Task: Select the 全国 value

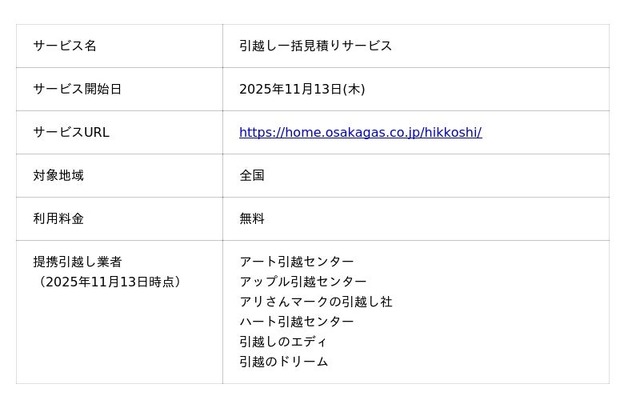Action: [252, 175]
